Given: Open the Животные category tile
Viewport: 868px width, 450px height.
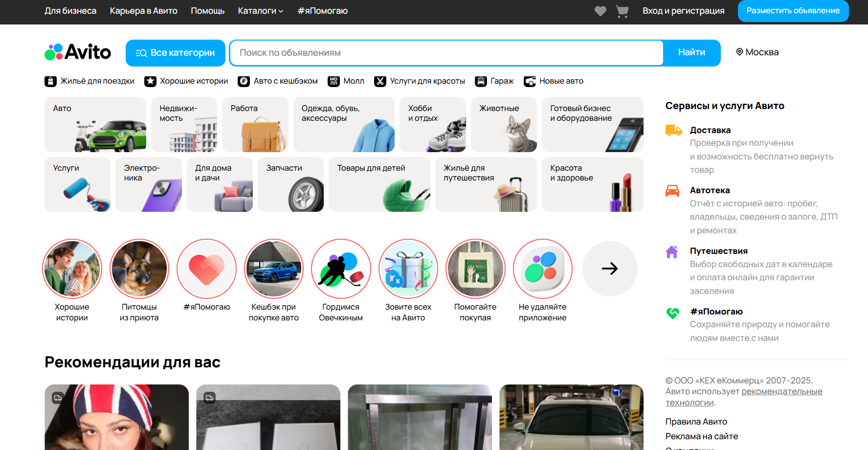Looking at the screenshot, I should point(503,124).
